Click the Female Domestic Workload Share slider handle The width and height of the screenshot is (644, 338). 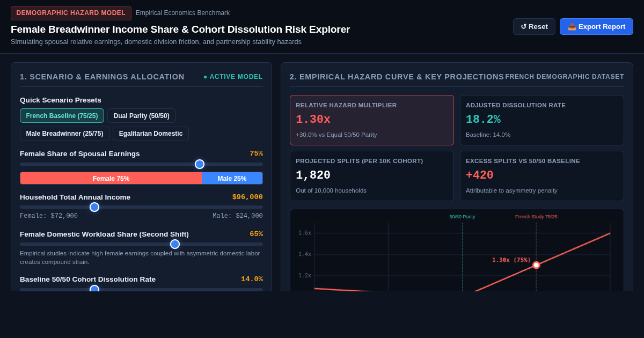(x=175, y=244)
